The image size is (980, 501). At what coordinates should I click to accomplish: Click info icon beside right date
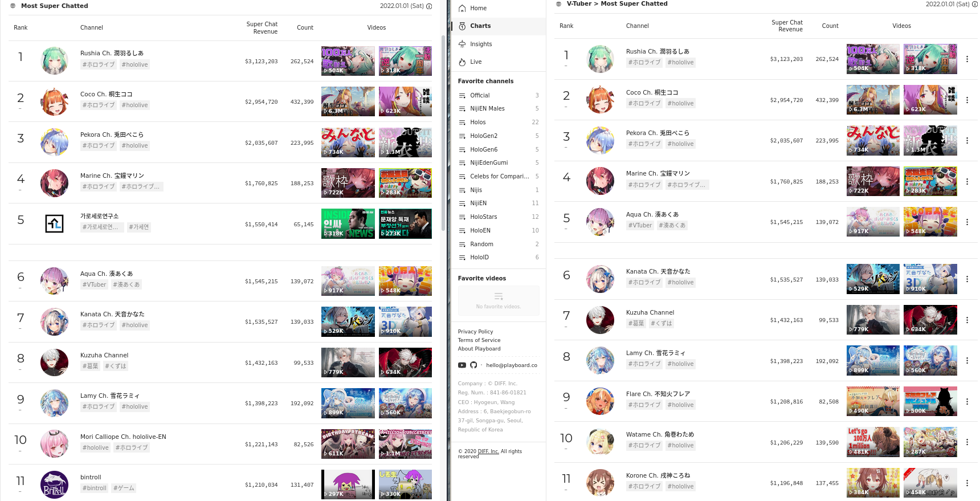click(x=975, y=4)
